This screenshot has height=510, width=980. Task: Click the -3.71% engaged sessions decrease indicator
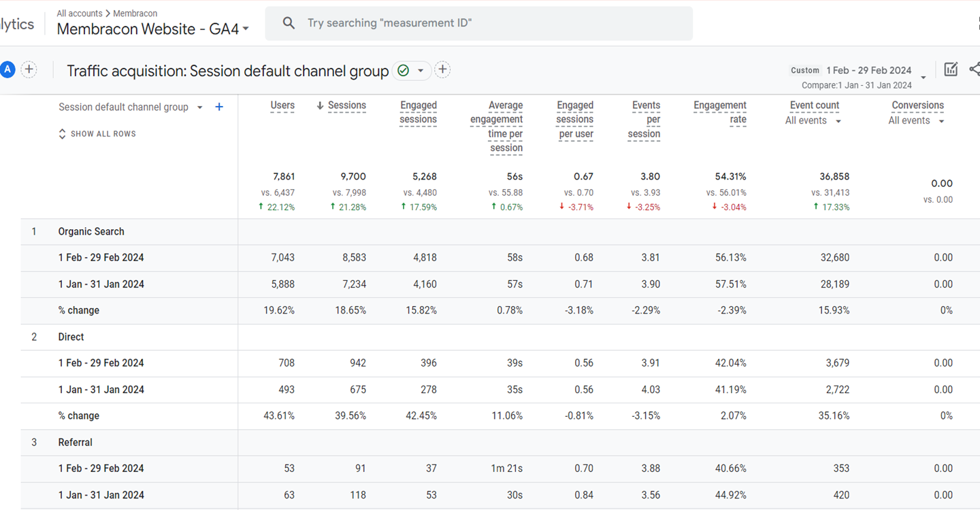click(577, 207)
